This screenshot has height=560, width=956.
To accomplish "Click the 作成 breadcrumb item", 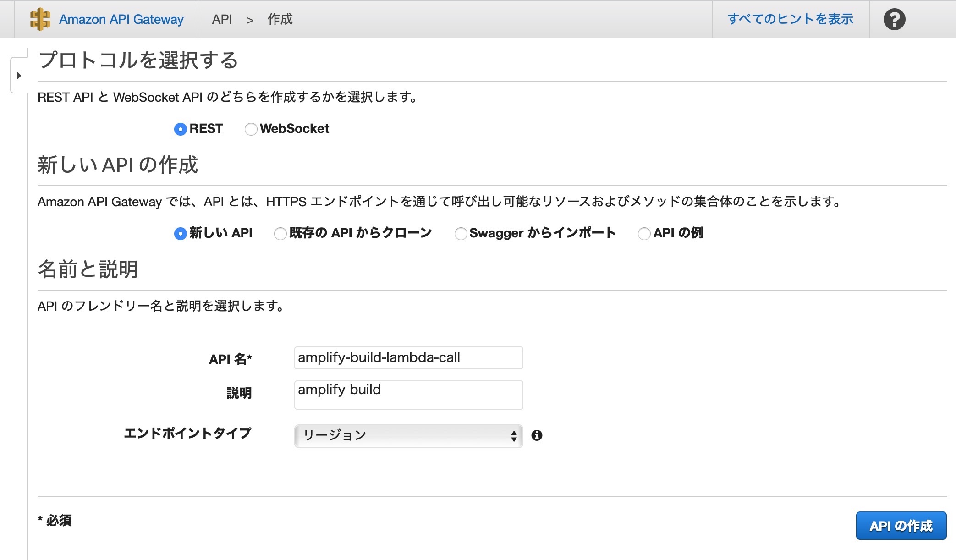I will (280, 19).
